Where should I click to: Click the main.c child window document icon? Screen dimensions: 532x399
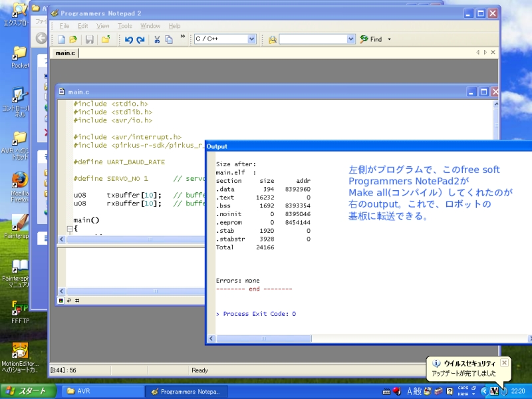coord(61,92)
